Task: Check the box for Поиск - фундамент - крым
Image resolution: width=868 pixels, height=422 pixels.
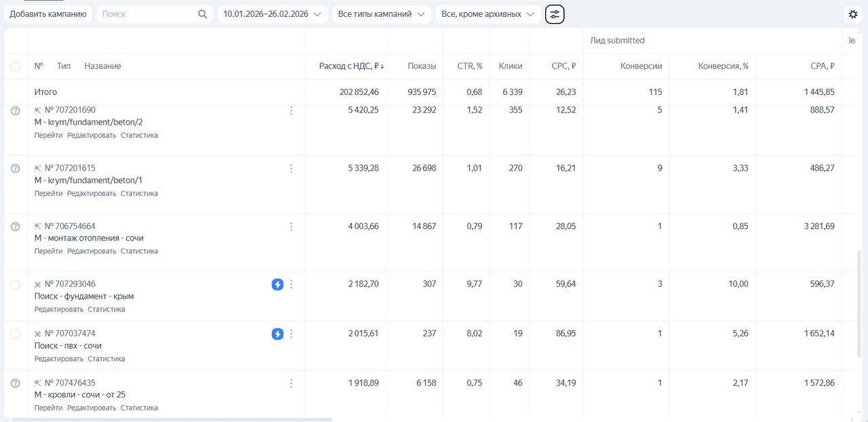Action: [x=16, y=284]
